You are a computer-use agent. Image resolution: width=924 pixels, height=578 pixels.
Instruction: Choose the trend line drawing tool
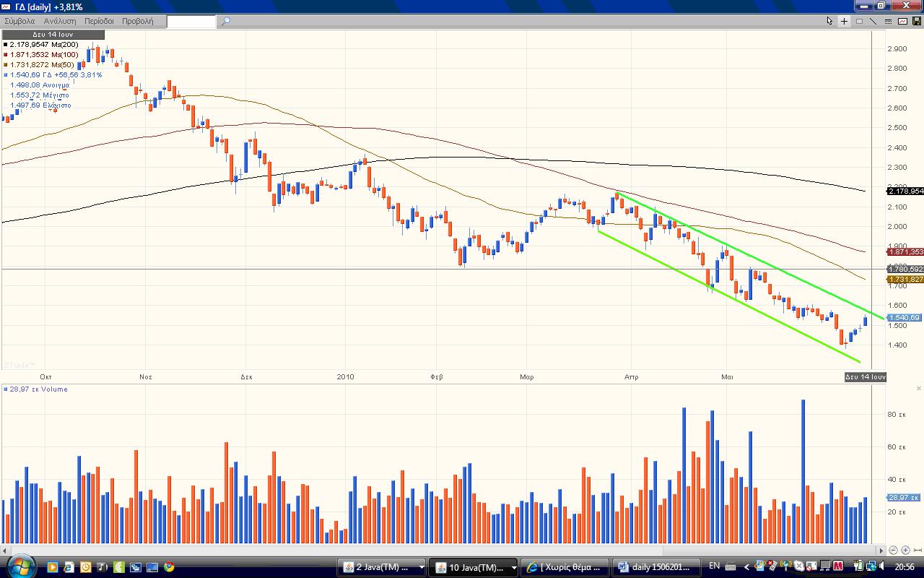873,21
